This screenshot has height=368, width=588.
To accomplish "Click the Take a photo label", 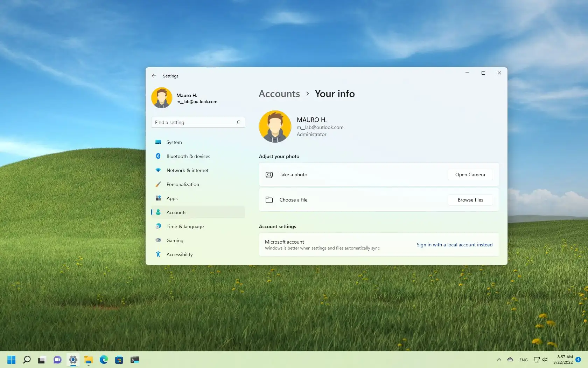I will pos(293,175).
